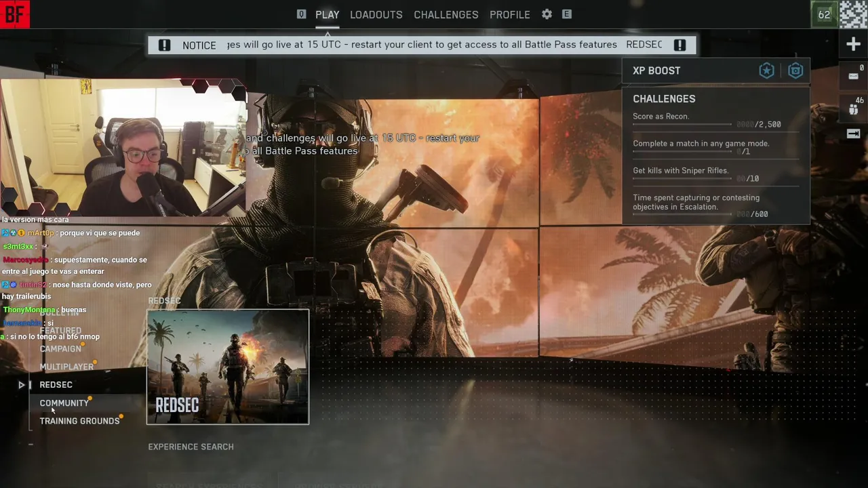The image size is (868, 488).
Task: Open the LOADOUTS tab
Action: click(x=376, y=14)
